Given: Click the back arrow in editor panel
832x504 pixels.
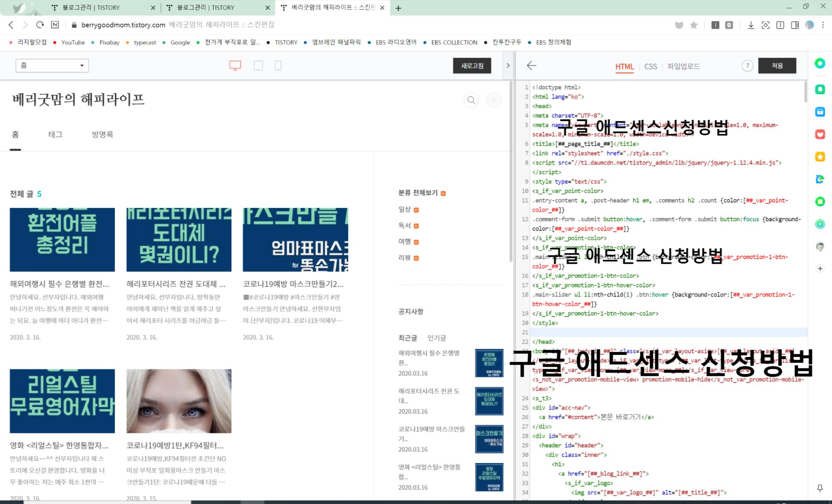Looking at the screenshot, I should pos(531,66).
